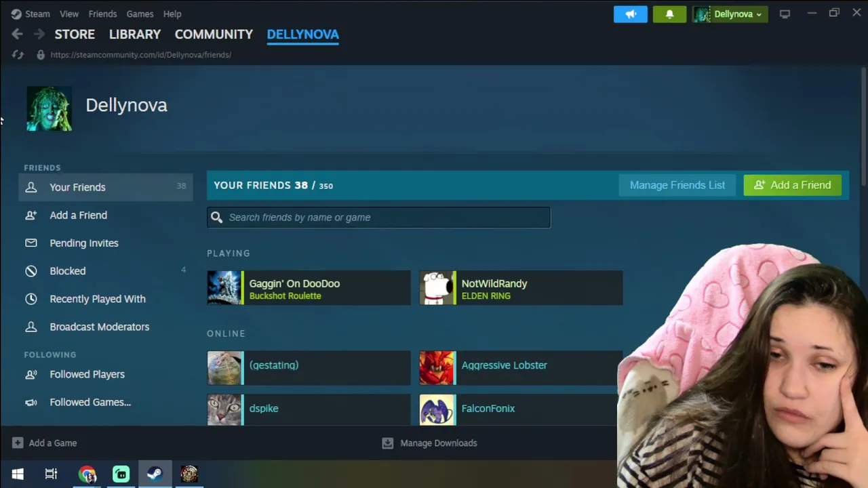Click the Manage Friends List button
Image resolution: width=868 pixels, height=488 pixels.
tap(677, 185)
